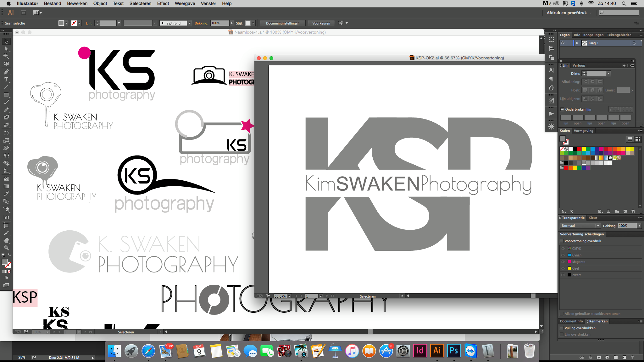
Task: Select the Pen tool
Action: point(6,72)
